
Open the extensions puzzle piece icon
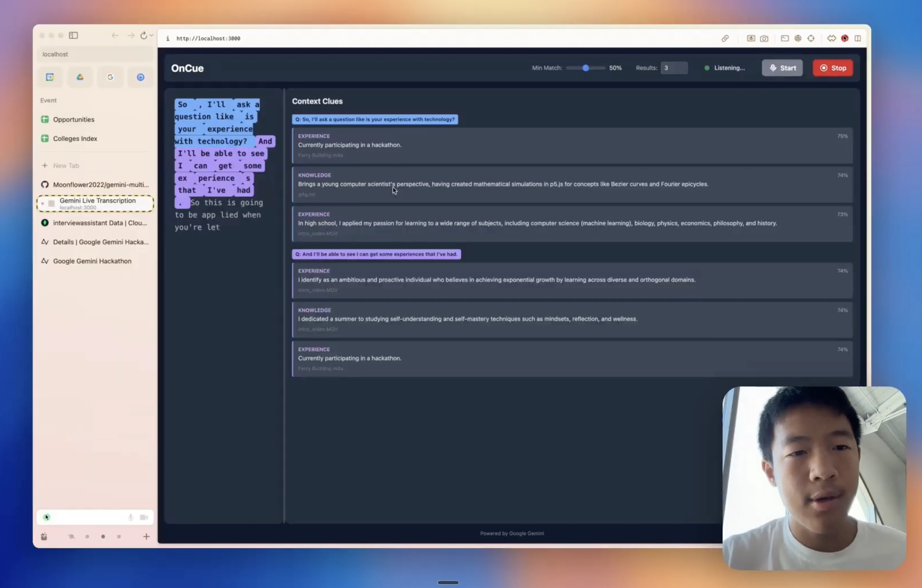[831, 38]
